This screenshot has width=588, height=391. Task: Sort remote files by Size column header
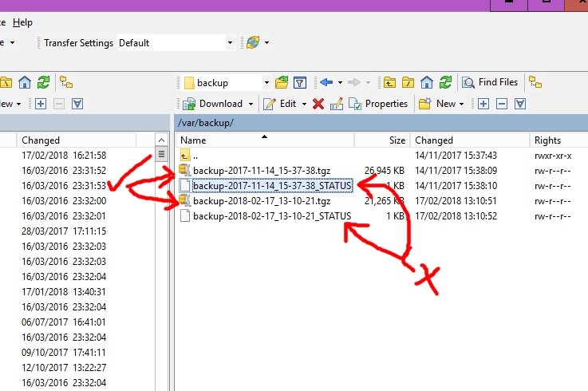pos(397,140)
